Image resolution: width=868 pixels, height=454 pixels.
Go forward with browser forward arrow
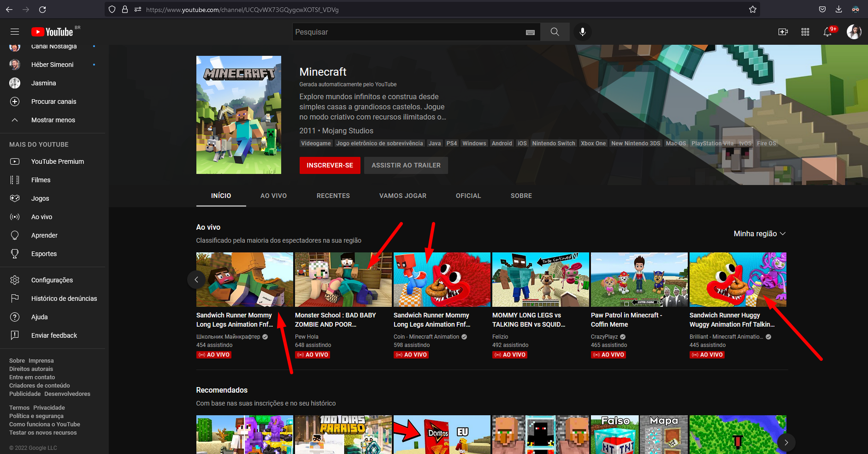tap(26, 9)
